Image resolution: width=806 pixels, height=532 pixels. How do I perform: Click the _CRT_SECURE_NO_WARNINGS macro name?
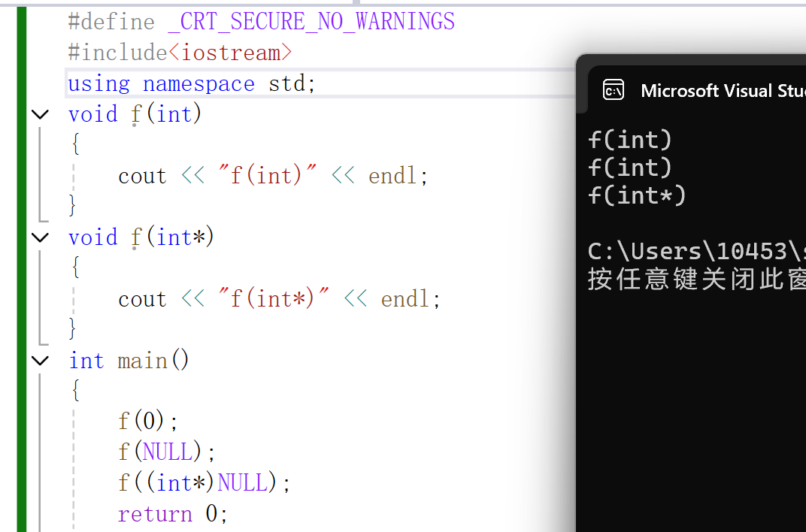point(311,22)
